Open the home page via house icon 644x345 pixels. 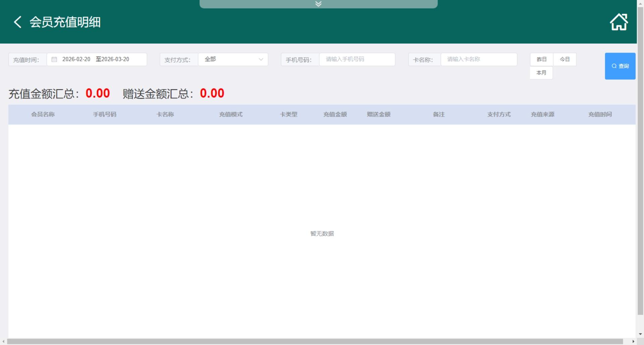pos(619,22)
